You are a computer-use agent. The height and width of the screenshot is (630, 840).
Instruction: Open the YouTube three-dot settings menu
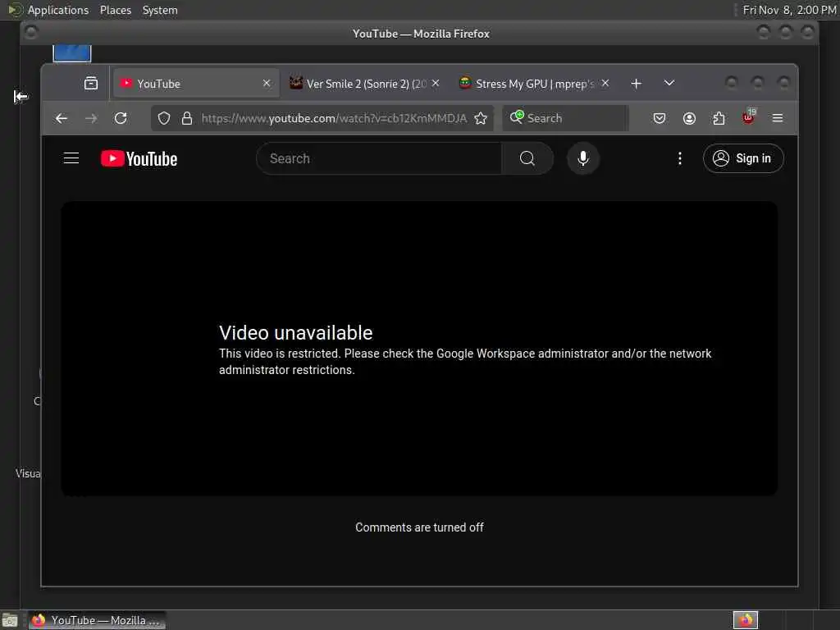point(680,158)
